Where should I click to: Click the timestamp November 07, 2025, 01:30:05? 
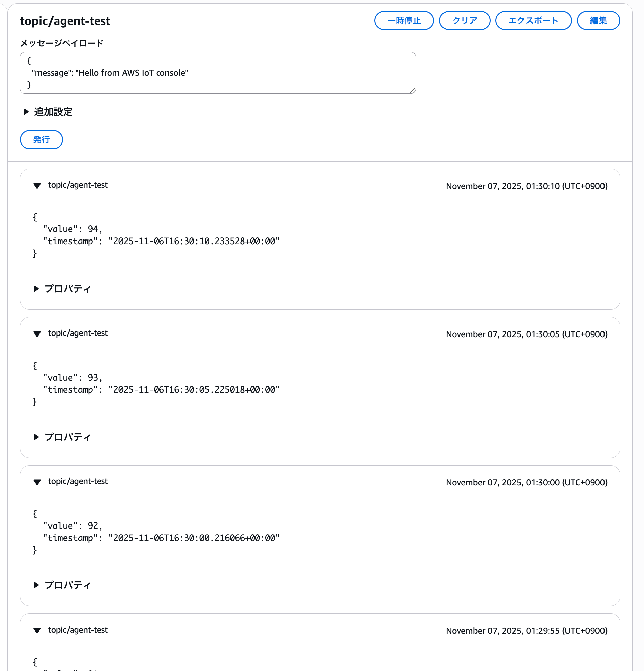[x=527, y=334]
